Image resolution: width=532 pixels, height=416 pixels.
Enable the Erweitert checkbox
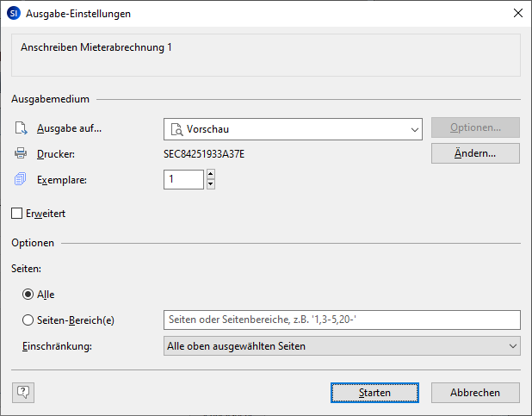pos(17,213)
